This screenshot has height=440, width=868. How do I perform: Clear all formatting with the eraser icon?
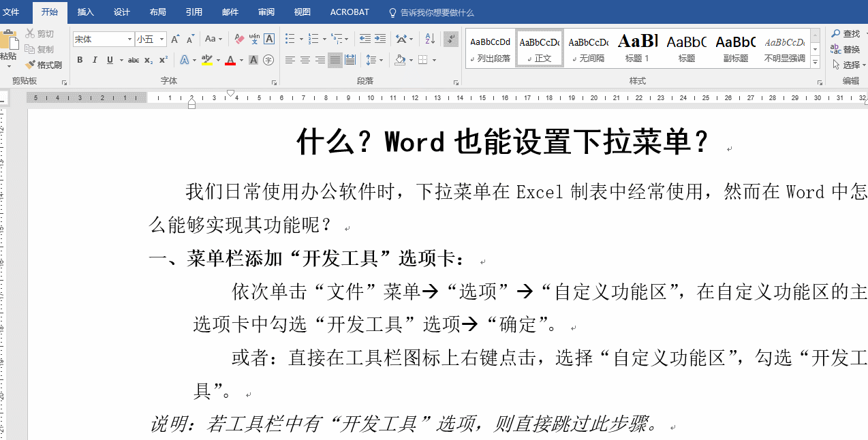pos(238,39)
